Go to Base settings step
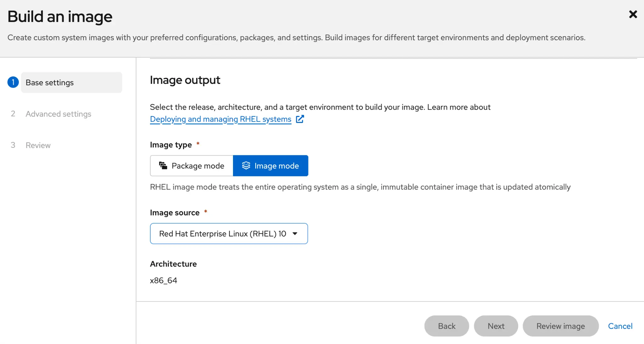Image resolution: width=644 pixels, height=344 pixels. 71,82
